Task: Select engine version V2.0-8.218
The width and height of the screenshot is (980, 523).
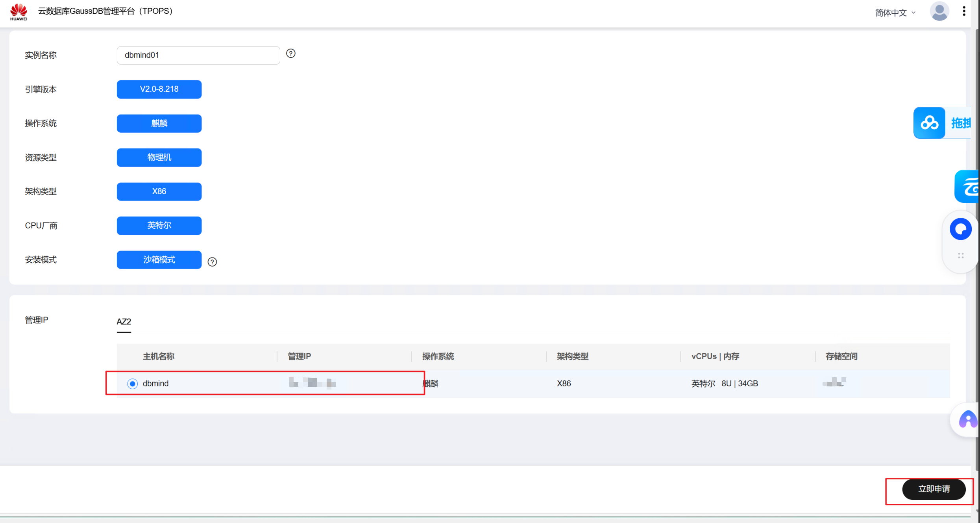Action: [x=159, y=89]
